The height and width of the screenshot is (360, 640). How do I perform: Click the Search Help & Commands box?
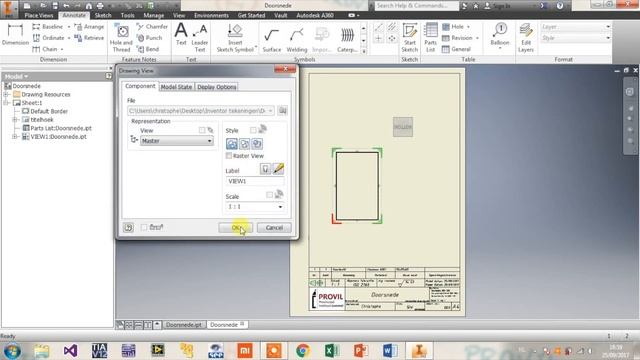pos(416,5)
